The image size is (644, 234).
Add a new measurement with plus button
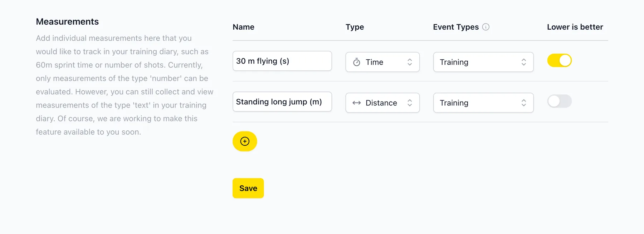(245, 141)
